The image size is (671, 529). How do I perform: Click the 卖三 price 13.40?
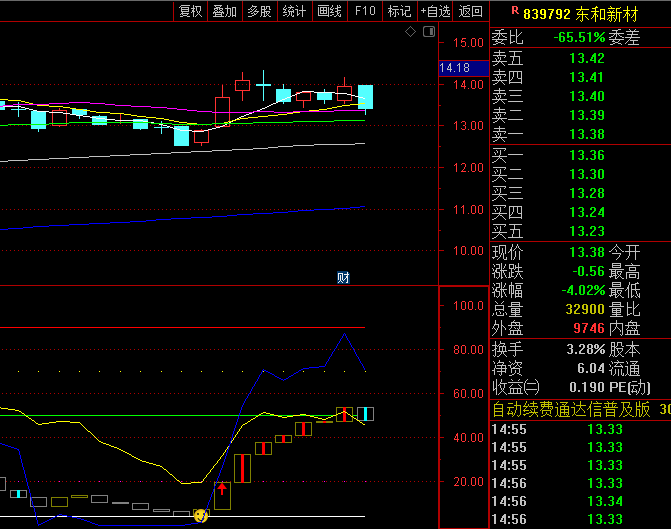(x=587, y=96)
